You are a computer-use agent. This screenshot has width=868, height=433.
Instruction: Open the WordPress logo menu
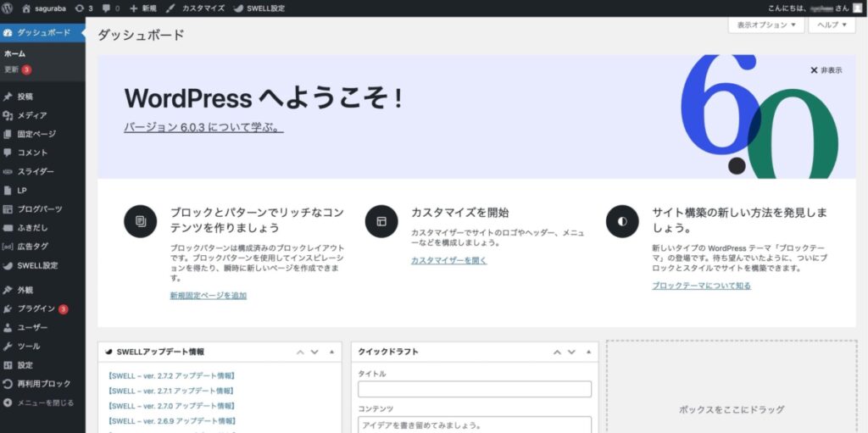tap(8, 8)
